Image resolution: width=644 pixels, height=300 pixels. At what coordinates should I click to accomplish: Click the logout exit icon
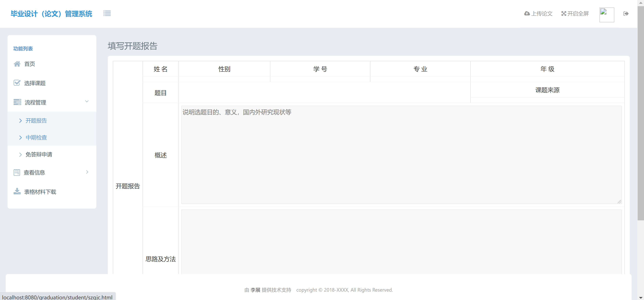coord(626,13)
